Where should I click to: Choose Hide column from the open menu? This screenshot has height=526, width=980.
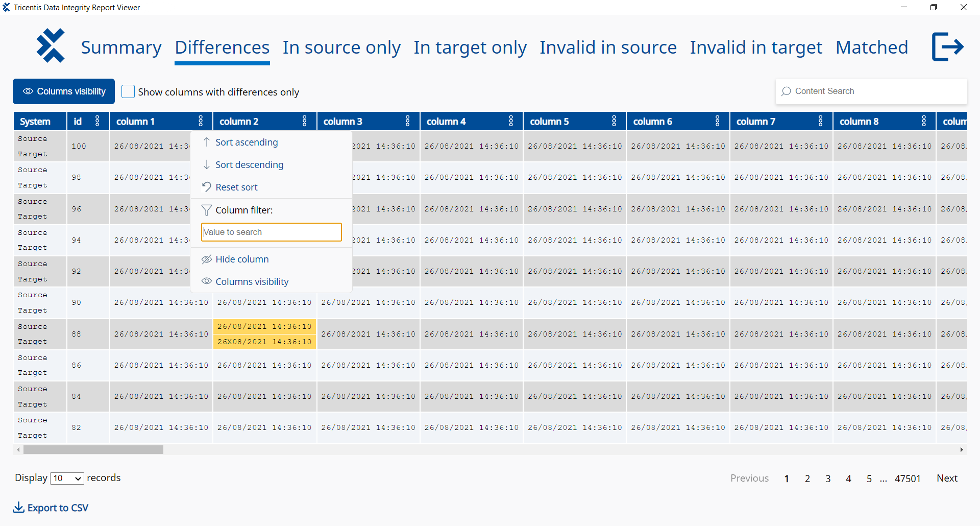pyautogui.click(x=242, y=259)
